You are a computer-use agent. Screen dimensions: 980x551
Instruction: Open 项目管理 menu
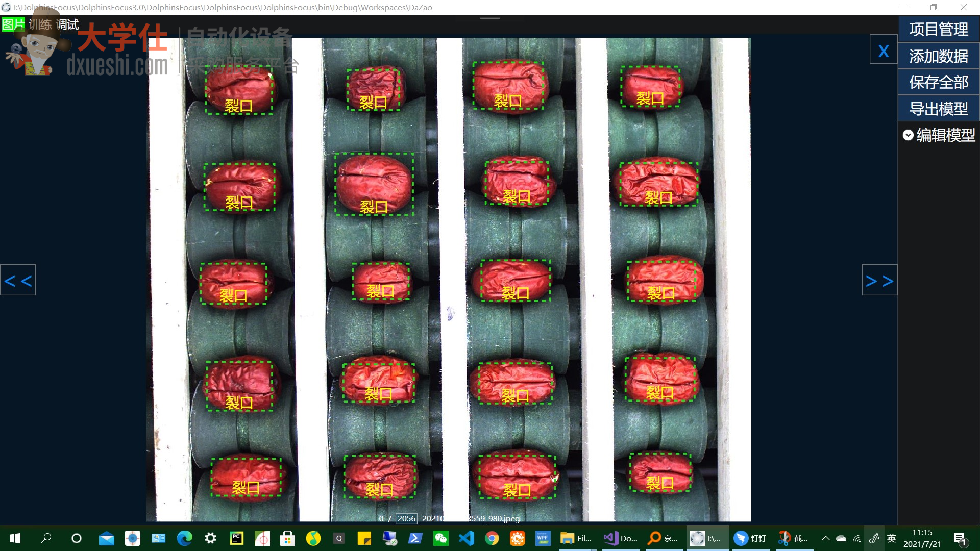click(x=939, y=29)
